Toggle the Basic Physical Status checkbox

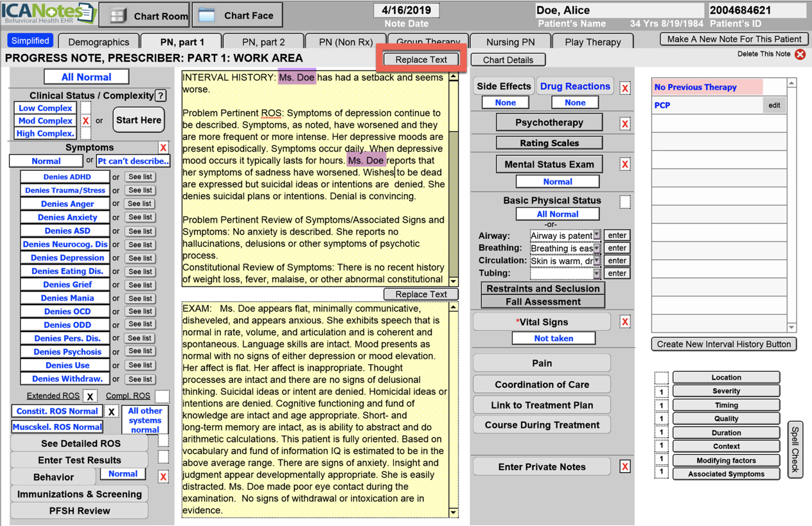point(624,202)
